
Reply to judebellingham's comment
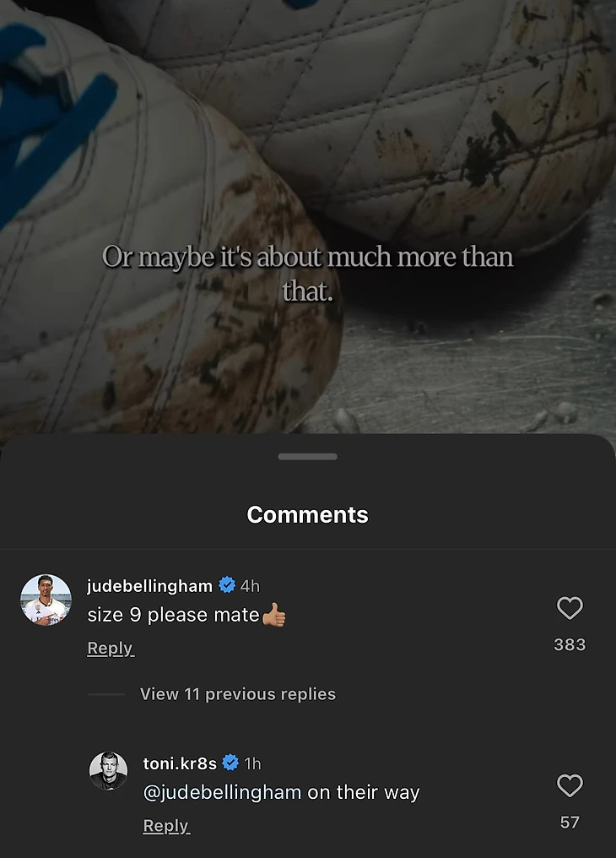click(111, 648)
